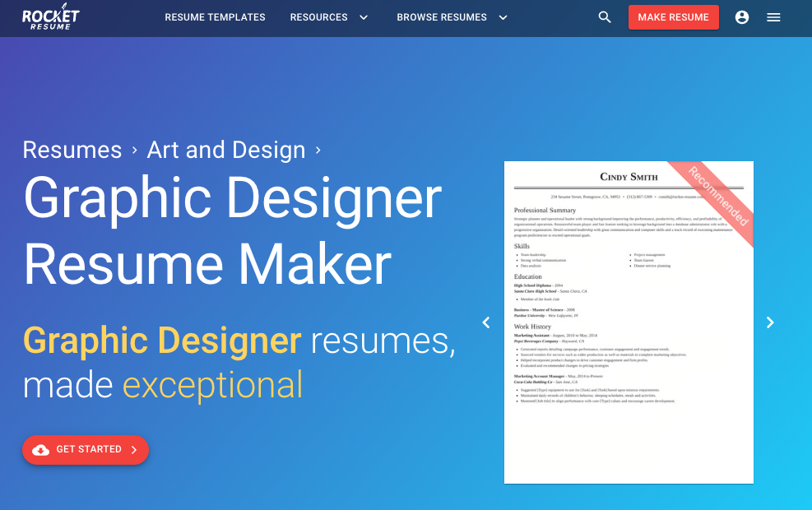Open the Resources menu
This screenshot has width=812, height=510.
pyautogui.click(x=318, y=17)
